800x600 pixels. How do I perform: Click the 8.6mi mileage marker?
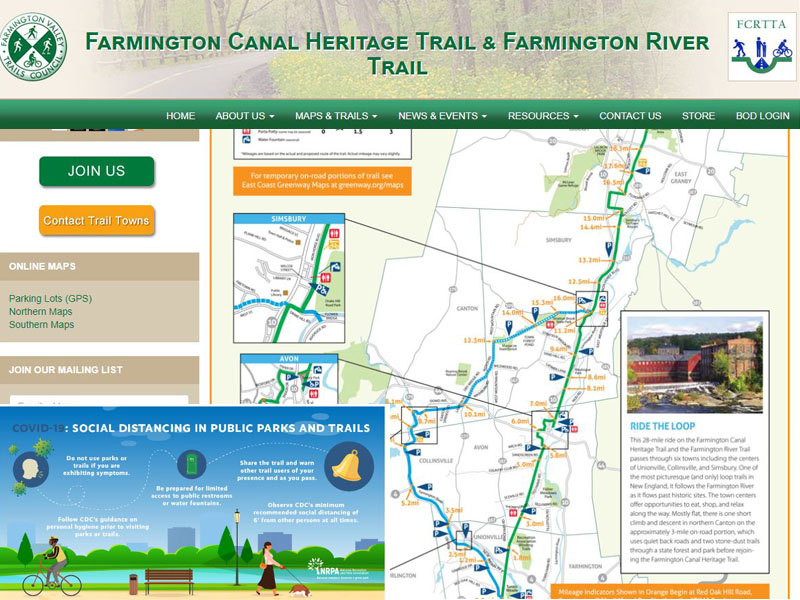coord(596,377)
